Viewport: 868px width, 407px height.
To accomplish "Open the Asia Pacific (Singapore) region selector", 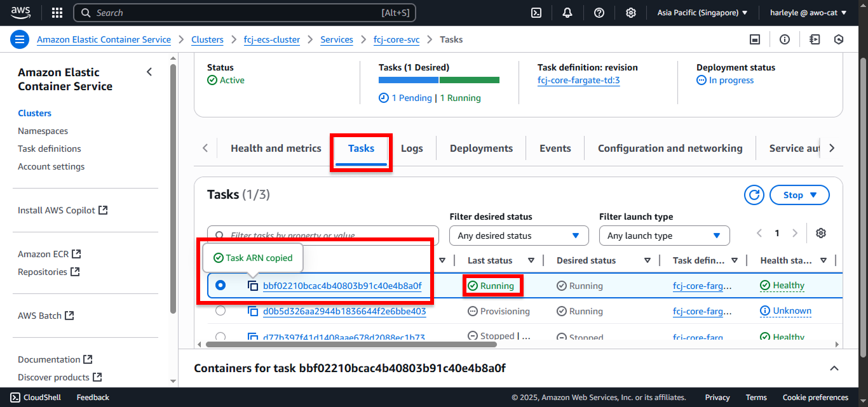I will (702, 13).
